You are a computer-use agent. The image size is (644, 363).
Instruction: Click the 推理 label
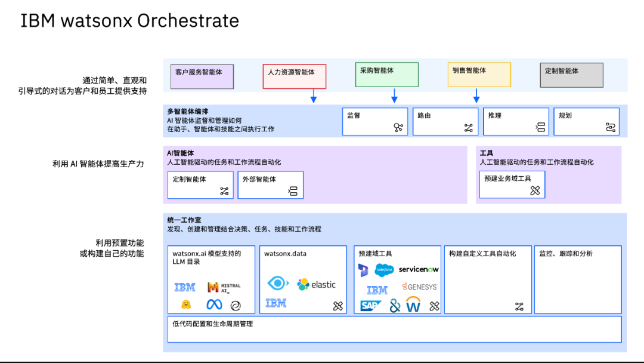pos(495,115)
